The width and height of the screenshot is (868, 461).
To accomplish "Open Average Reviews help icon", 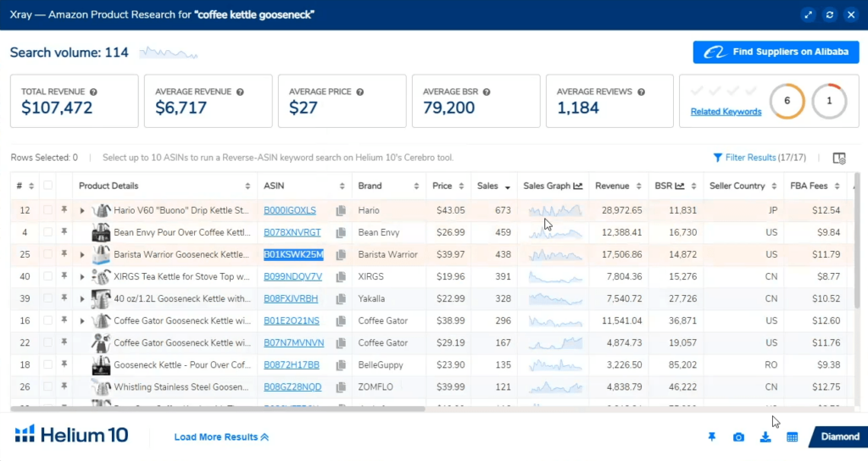I will (641, 92).
